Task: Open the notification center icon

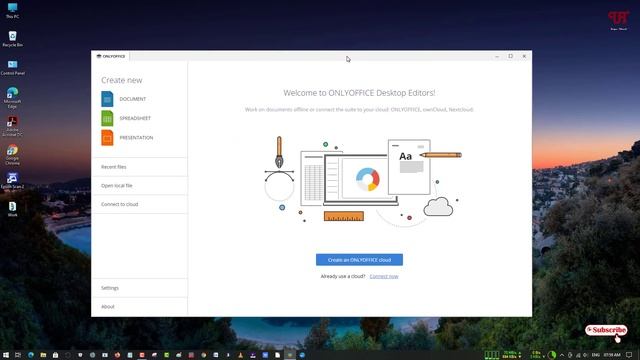Action: pos(629,355)
